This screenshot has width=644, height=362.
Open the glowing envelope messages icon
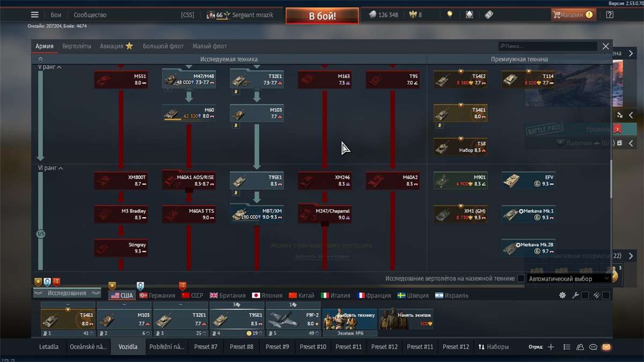(x=605, y=347)
